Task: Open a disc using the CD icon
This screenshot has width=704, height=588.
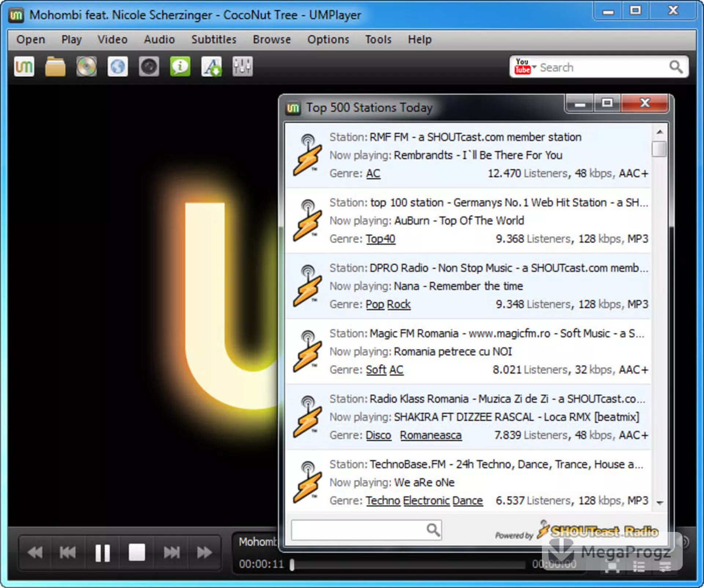Action: (x=87, y=66)
